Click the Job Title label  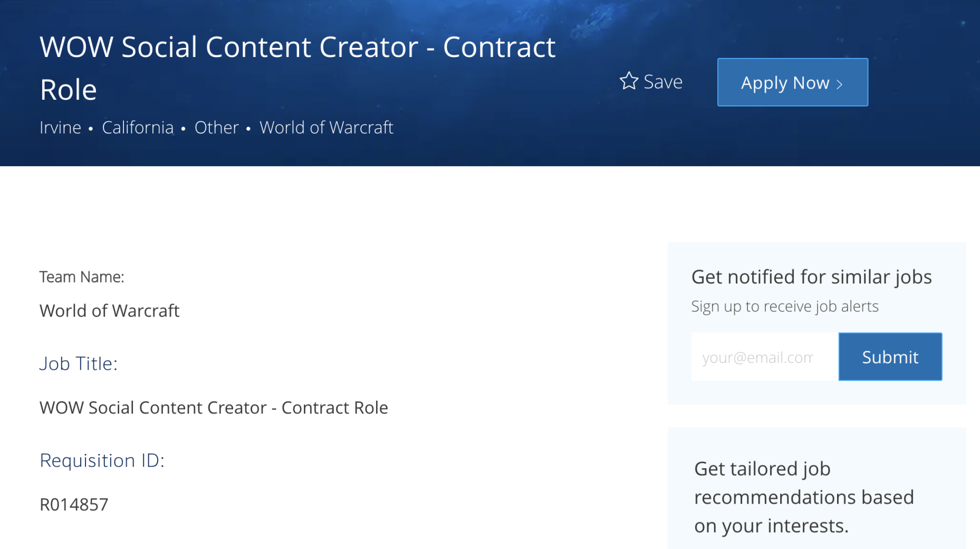click(79, 363)
